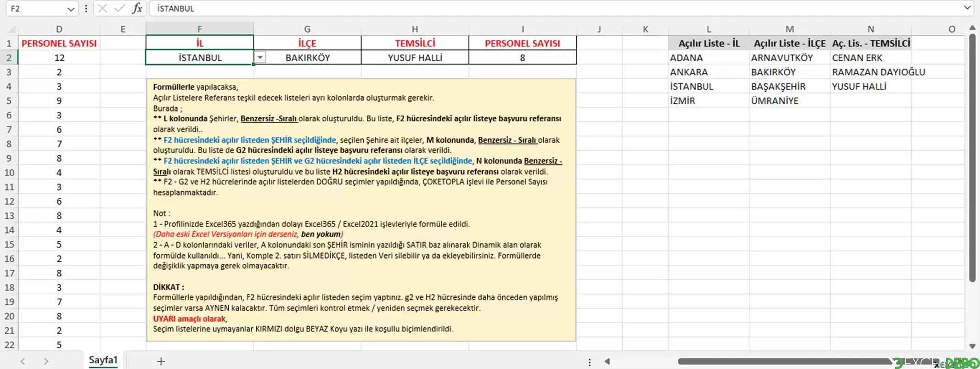Select cell F1 labeled İL
This screenshot has width=980, height=369.
click(x=199, y=43)
